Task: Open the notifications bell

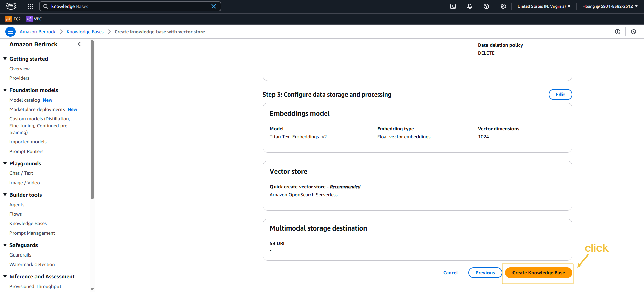Action: pos(470,6)
